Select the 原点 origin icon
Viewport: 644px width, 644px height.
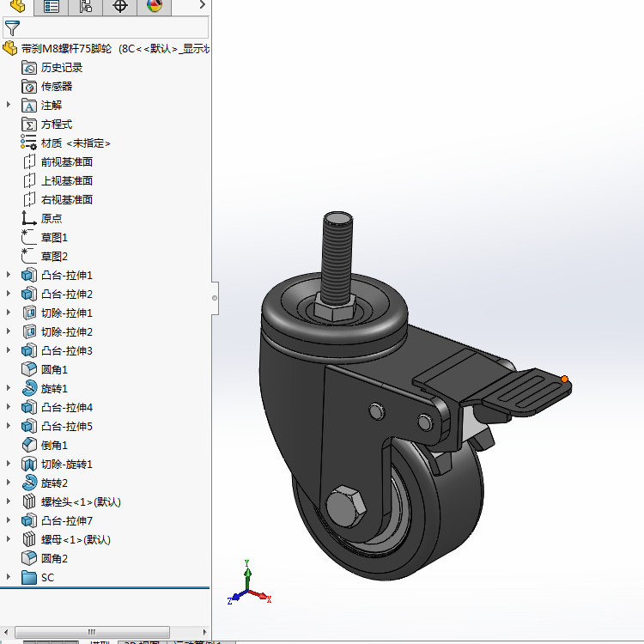tap(28, 218)
